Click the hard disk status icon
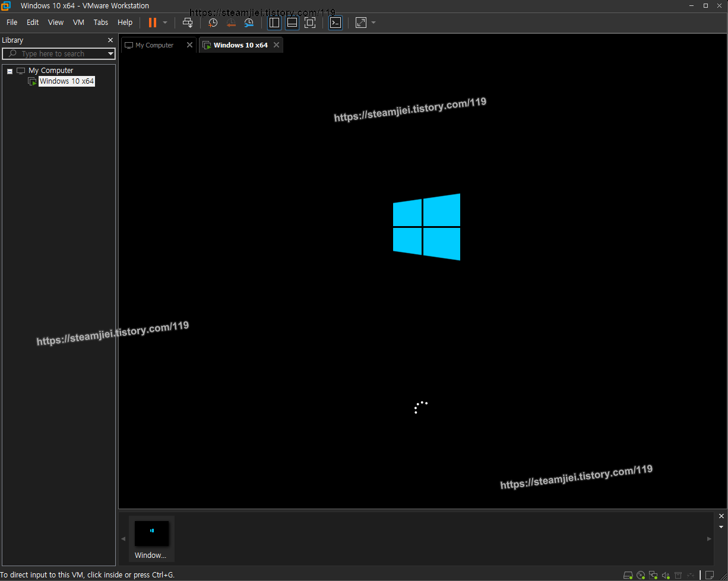728x581 pixels. pyautogui.click(x=628, y=574)
